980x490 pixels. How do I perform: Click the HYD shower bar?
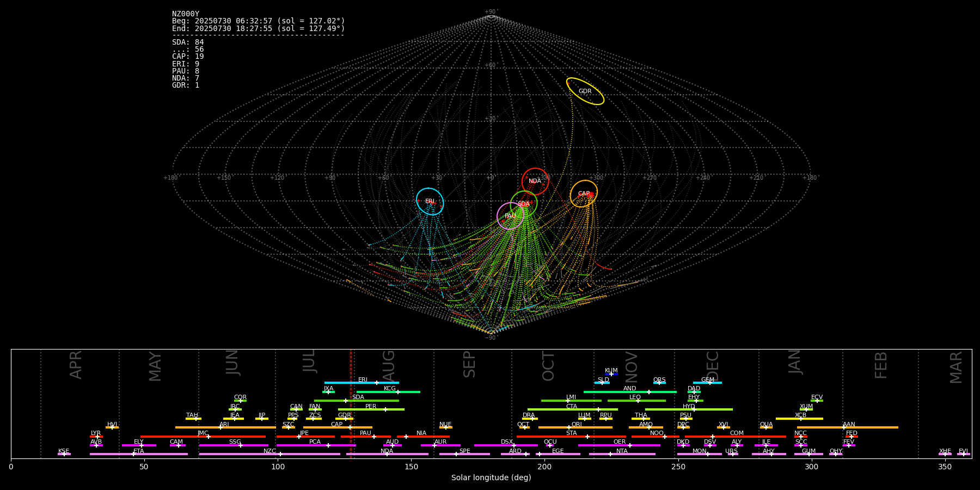(689, 409)
